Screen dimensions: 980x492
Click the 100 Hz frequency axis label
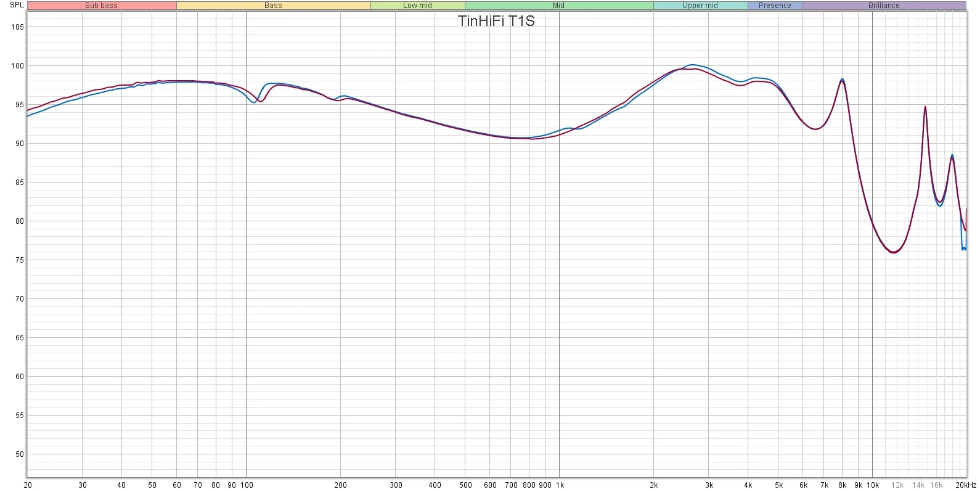pos(247,485)
